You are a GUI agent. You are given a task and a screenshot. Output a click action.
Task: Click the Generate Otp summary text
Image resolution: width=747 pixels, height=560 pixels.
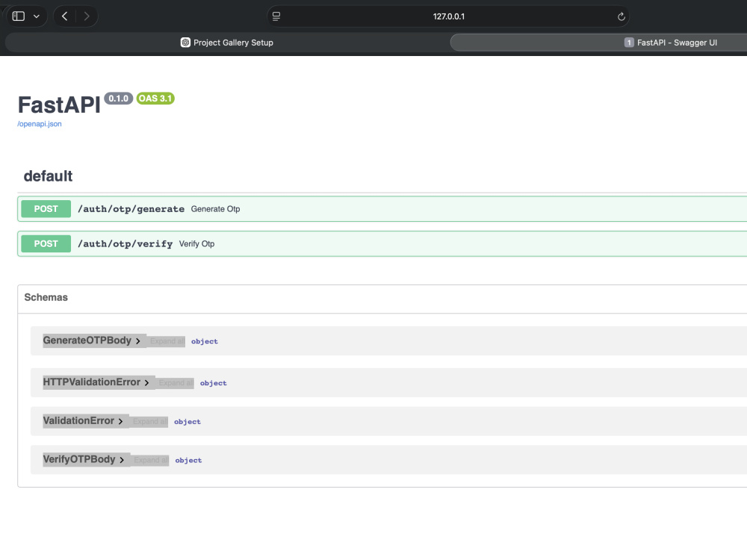click(215, 209)
